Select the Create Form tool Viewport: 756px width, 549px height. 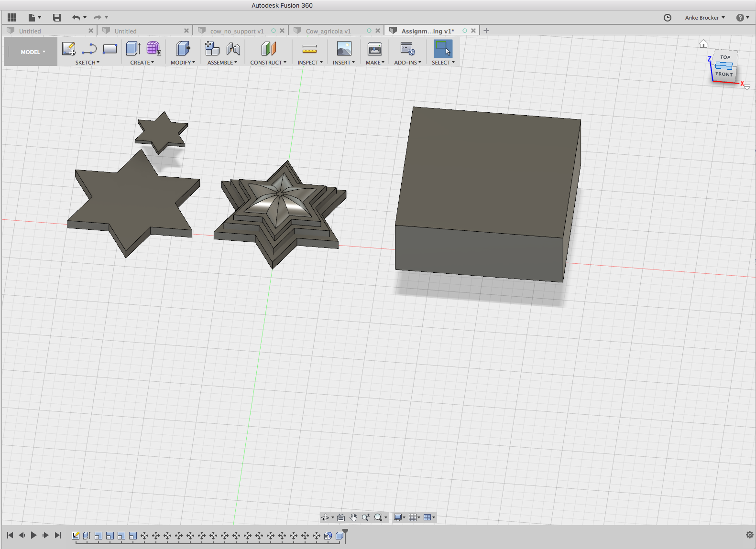[x=153, y=49]
